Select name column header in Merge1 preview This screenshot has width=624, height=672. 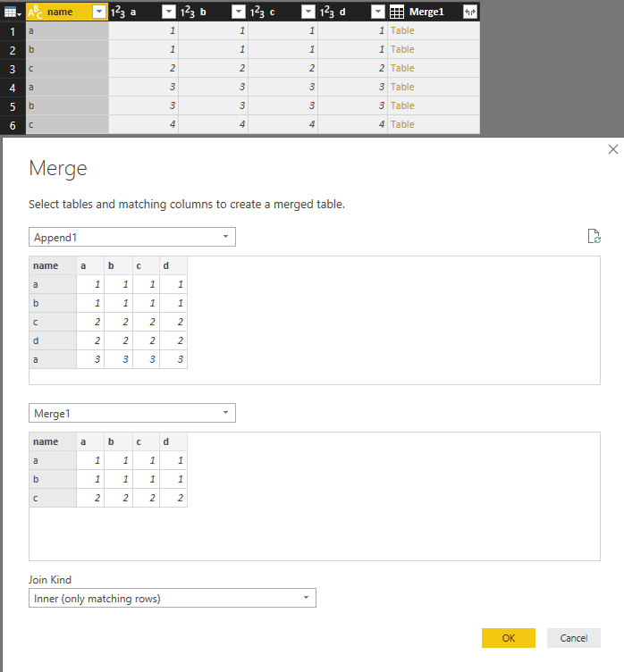(x=53, y=441)
